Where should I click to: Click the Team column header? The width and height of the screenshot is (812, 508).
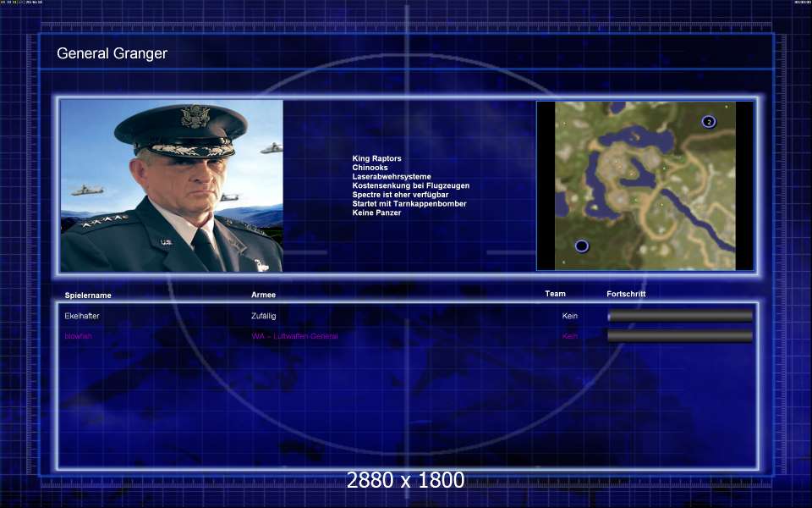tap(555, 294)
